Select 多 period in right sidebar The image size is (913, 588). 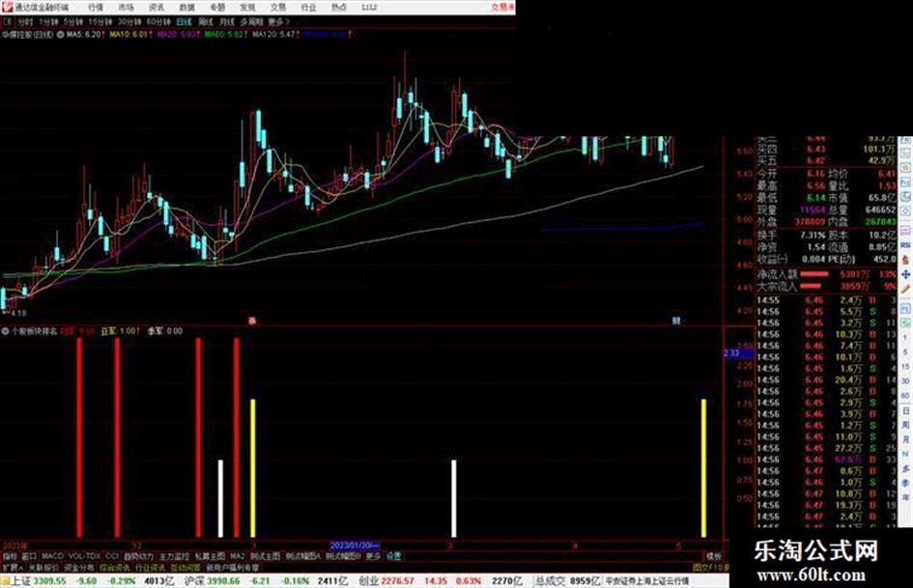point(905,469)
